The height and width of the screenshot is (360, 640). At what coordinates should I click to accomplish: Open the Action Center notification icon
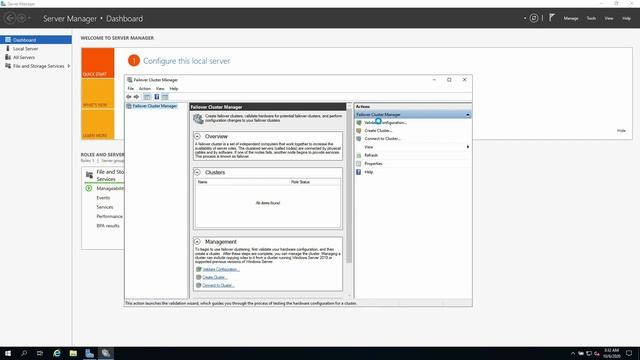click(629, 353)
